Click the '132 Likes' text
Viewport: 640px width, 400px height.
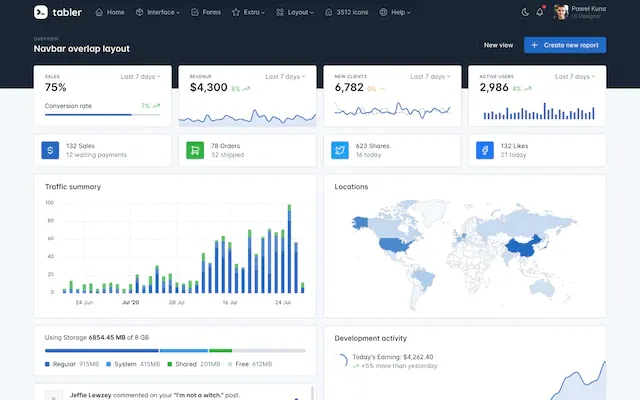[x=514, y=146]
